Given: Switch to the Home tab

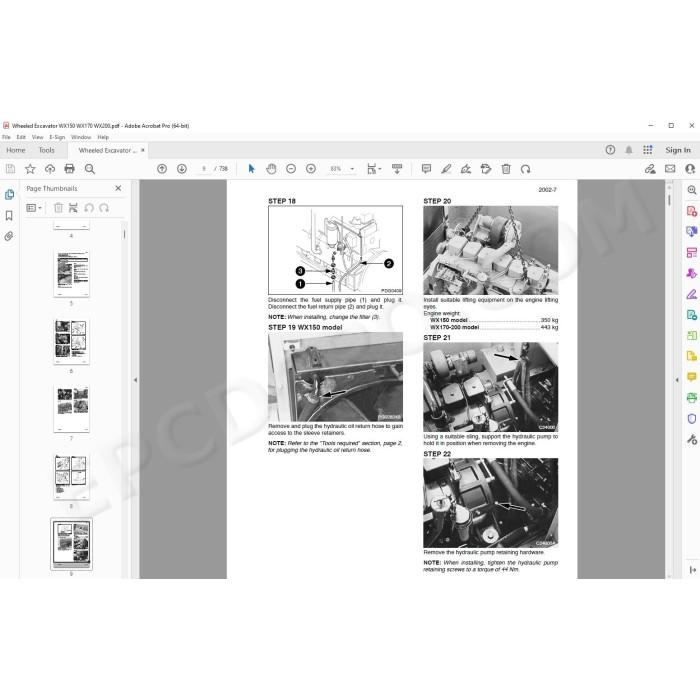Looking at the screenshot, I should pyautogui.click(x=16, y=150).
